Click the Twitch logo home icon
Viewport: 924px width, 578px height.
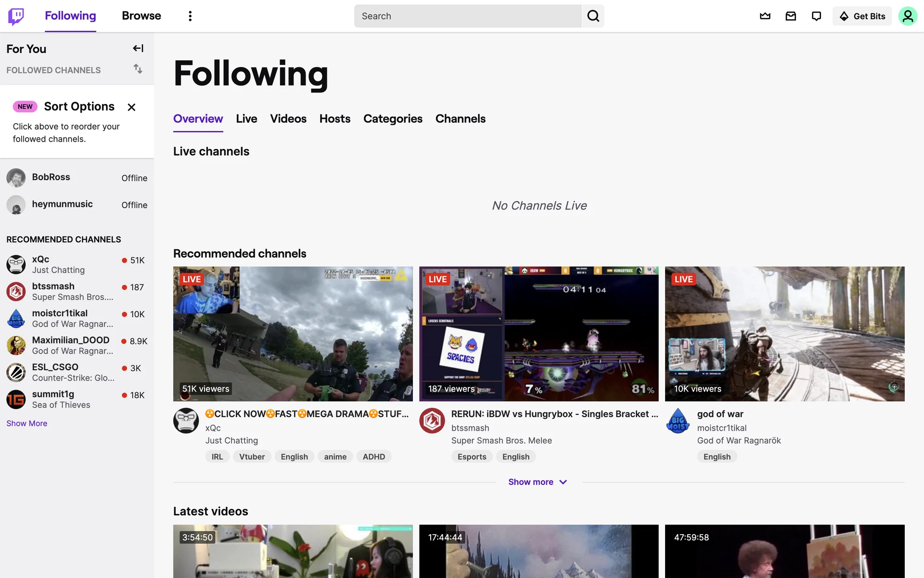[16, 16]
